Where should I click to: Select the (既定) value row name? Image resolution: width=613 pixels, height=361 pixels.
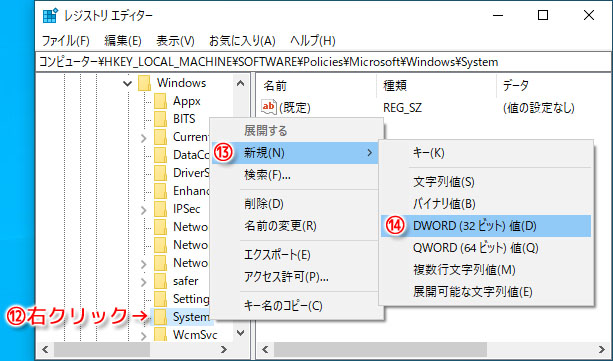coord(295,108)
